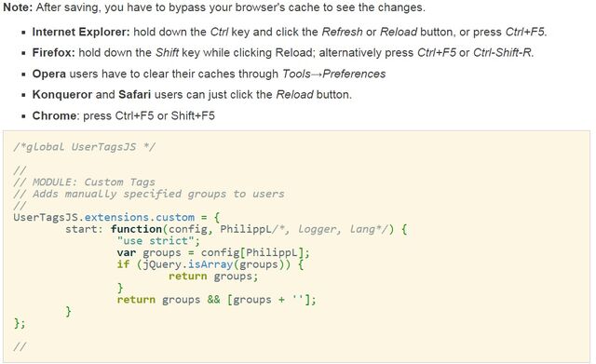Click the italic "Shift" key name in the Firefox line

167,52
